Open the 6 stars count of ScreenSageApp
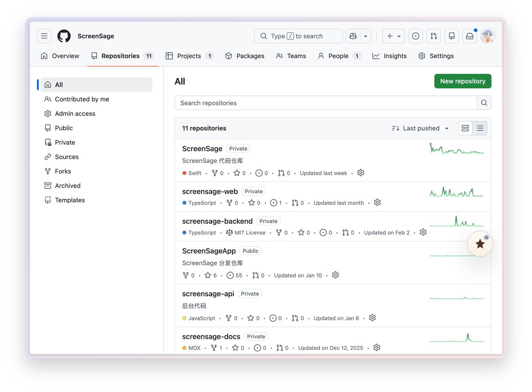This screenshot has width=532, height=392. coord(211,276)
